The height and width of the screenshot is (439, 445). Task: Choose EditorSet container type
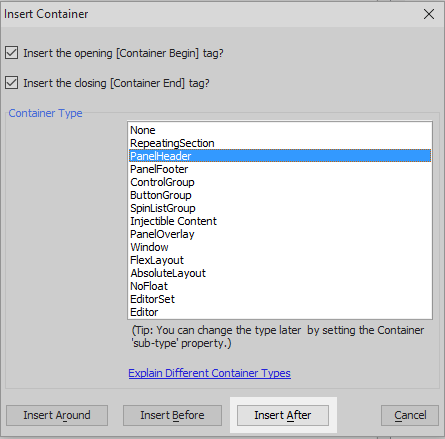pos(280,299)
